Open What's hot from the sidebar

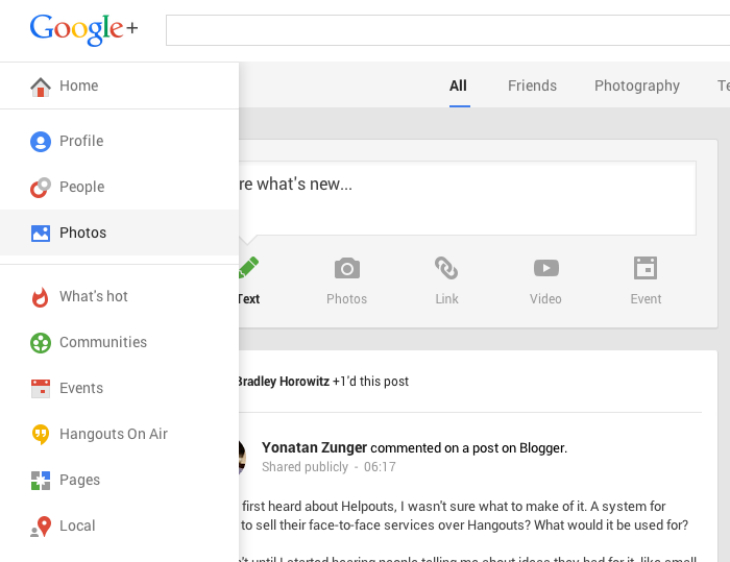(x=119, y=297)
